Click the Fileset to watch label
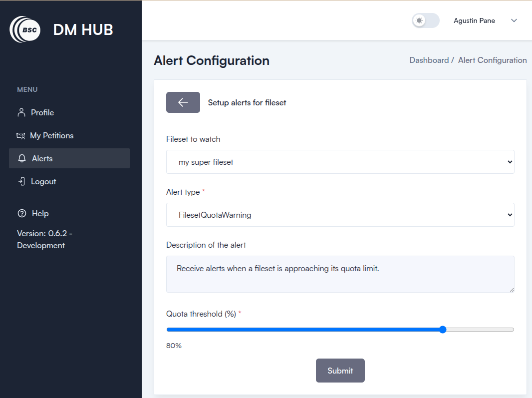 pyautogui.click(x=193, y=139)
